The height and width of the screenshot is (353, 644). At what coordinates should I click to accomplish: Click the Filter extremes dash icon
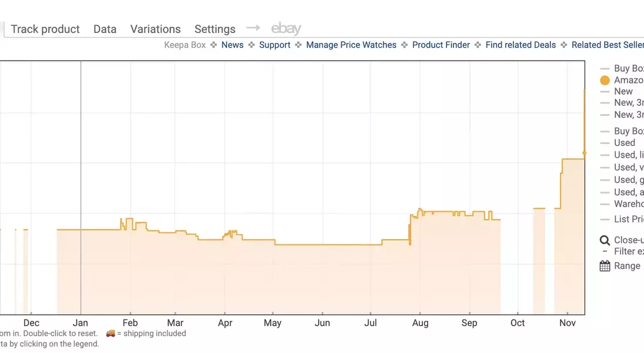click(605, 251)
